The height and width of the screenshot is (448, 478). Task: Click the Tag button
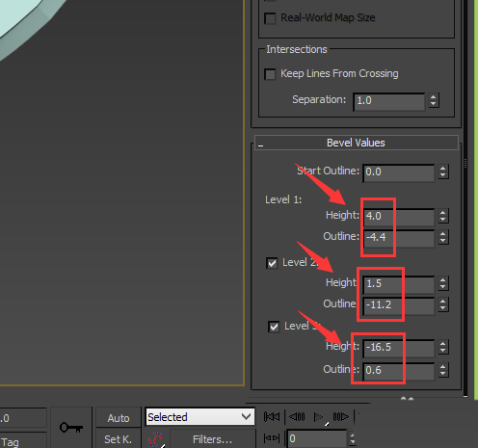point(23,441)
